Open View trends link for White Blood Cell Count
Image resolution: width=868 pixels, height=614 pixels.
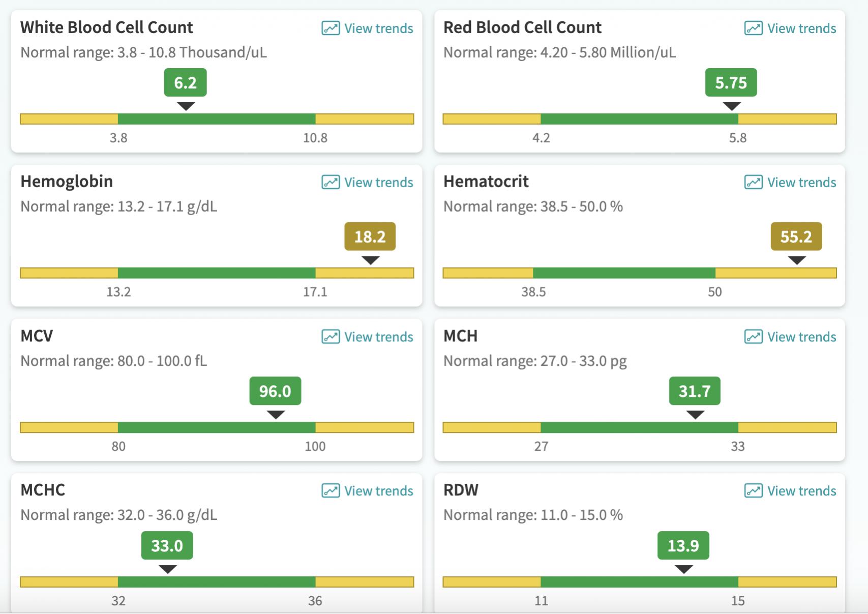tap(378, 28)
